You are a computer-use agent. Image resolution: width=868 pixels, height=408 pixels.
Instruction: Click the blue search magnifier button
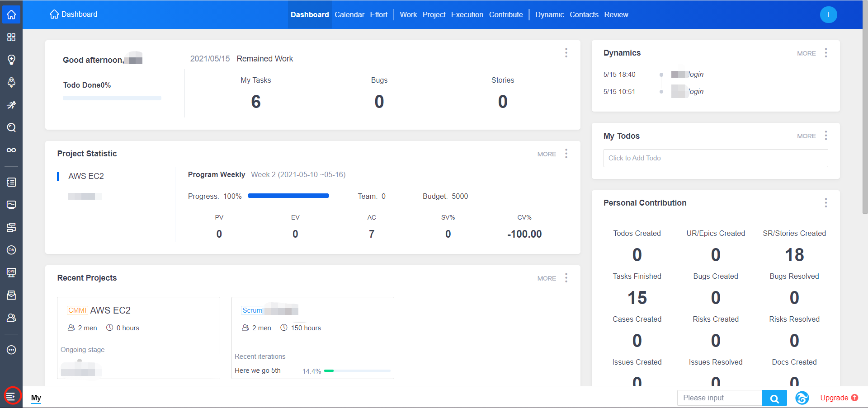[x=774, y=398]
